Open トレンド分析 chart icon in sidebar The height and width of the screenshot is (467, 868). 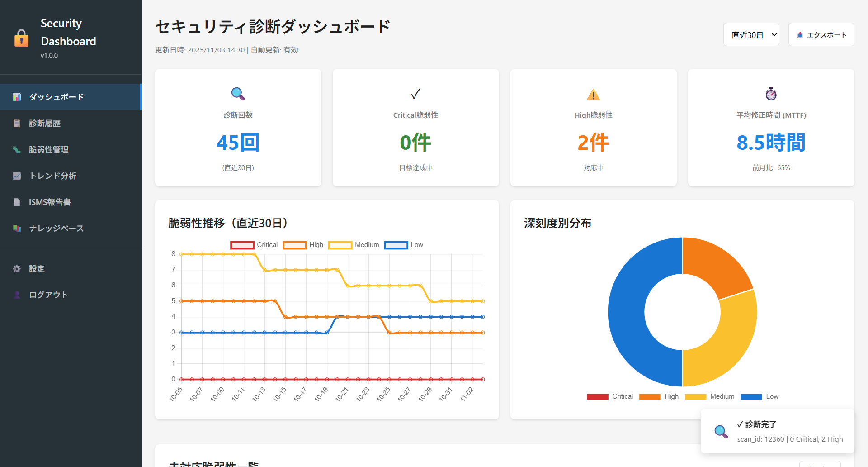click(17, 176)
